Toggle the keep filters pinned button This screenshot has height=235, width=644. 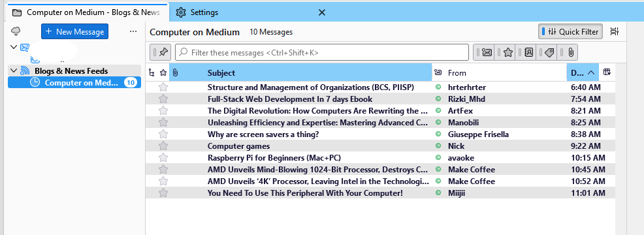tap(161, 52)
